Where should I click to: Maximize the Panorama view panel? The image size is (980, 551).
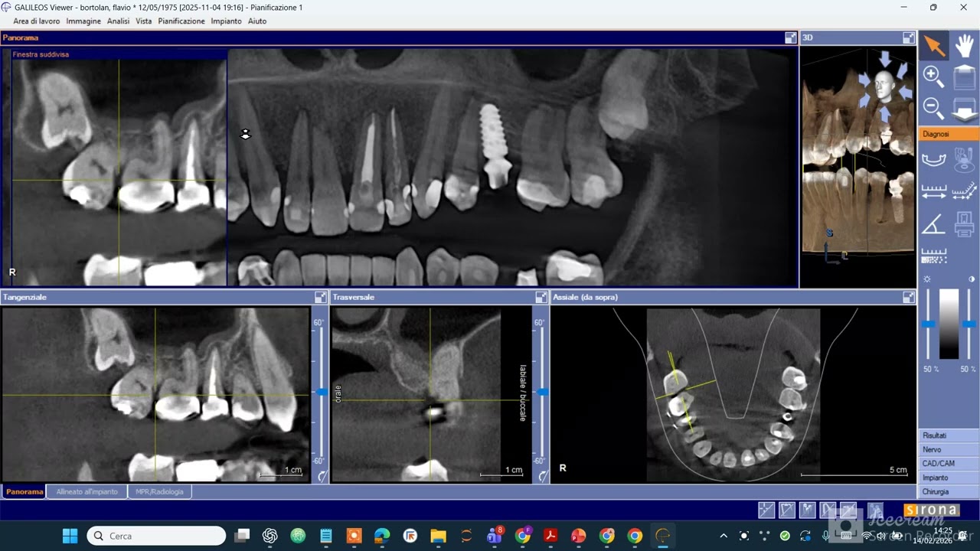[791, 37]
